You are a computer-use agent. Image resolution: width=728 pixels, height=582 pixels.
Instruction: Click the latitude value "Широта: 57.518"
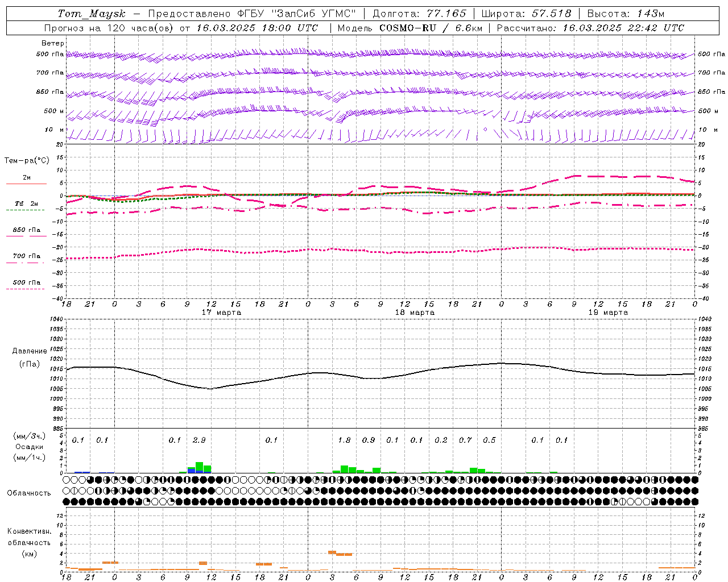[526, 14]
